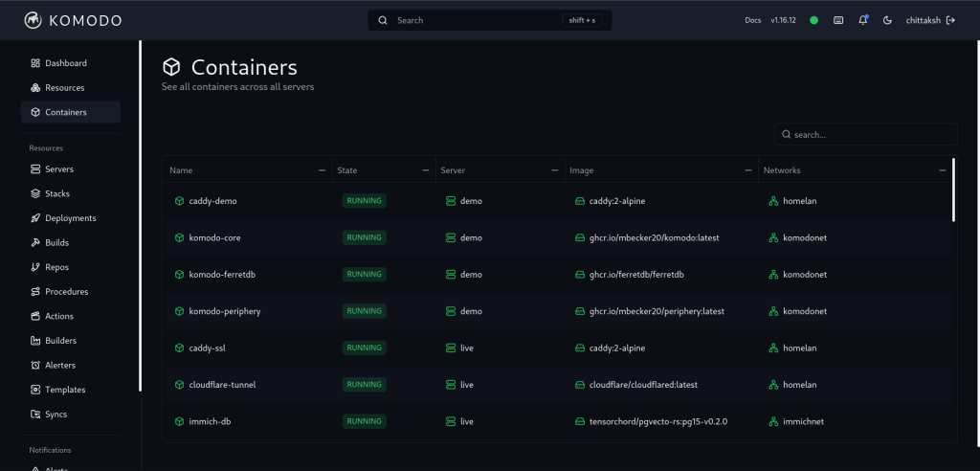The width and height of the screenshot is (980, 471).
Task: Click the cube icon beside caddy-demo
Action: pos(179,201)
